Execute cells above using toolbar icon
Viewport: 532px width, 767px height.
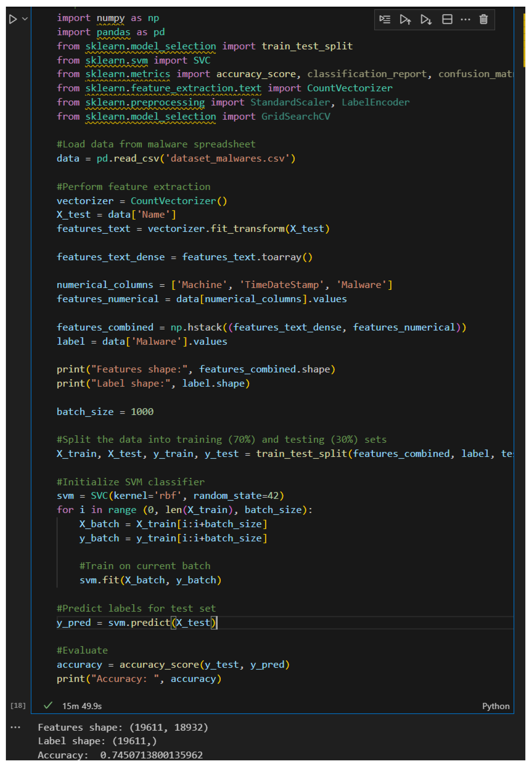405,19
